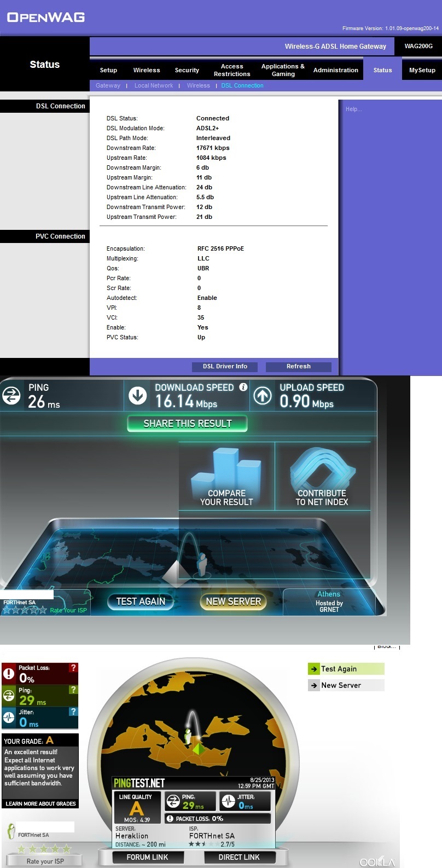The width and height of the screenshot is (442, 868).
Task: Click the Forum Link button
Action: click(x=147, y=857)
